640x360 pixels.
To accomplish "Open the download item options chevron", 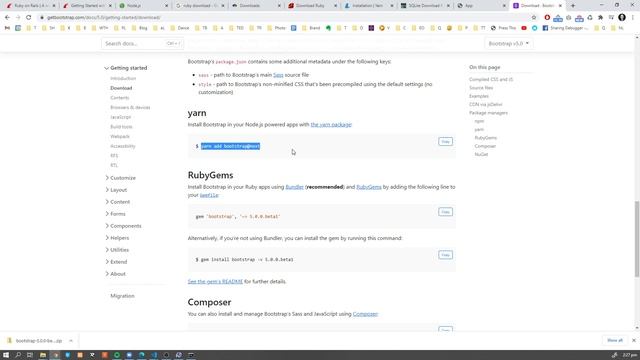I will 71,340.
